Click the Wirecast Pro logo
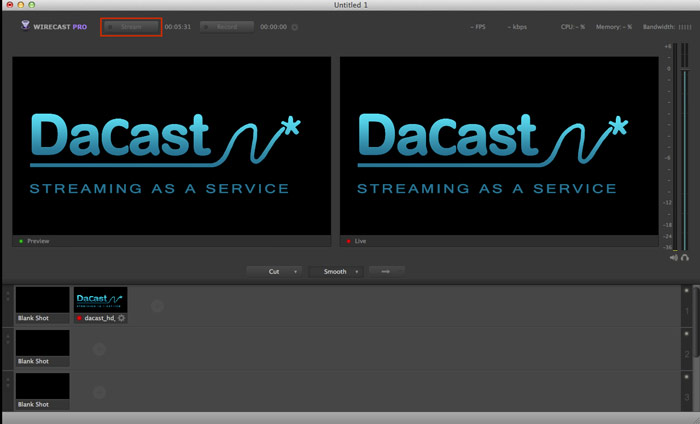This screenshot has height=424, width=700. coord(54,26)
